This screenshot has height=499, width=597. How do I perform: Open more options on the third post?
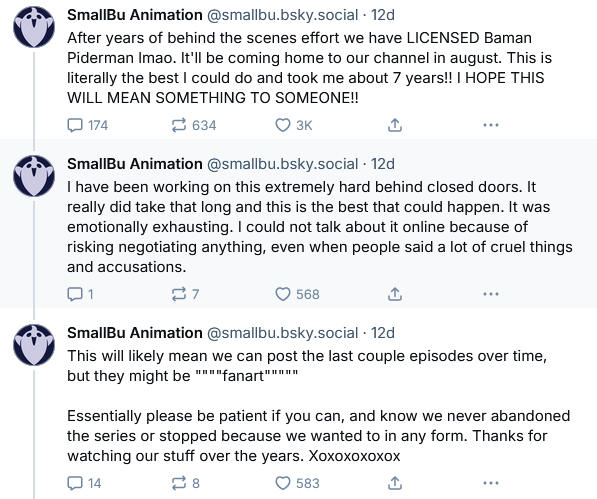pyautogui.click(x=491, y=483)
